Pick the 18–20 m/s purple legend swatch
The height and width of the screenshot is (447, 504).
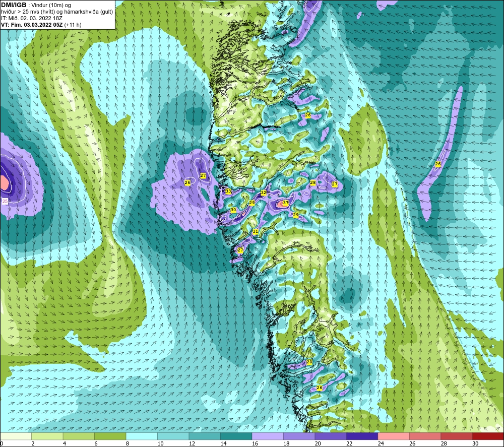299,436
